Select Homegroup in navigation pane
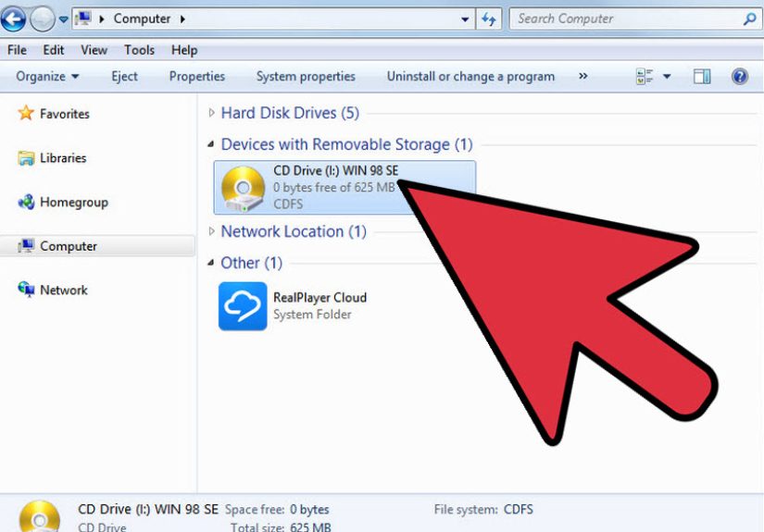The image size is (764, 532). [74, 202]
